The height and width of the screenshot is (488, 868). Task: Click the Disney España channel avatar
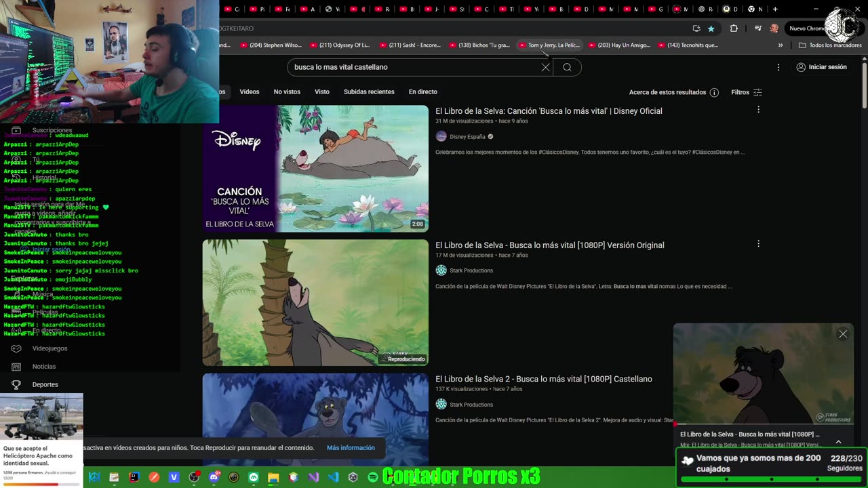(441, 136)
